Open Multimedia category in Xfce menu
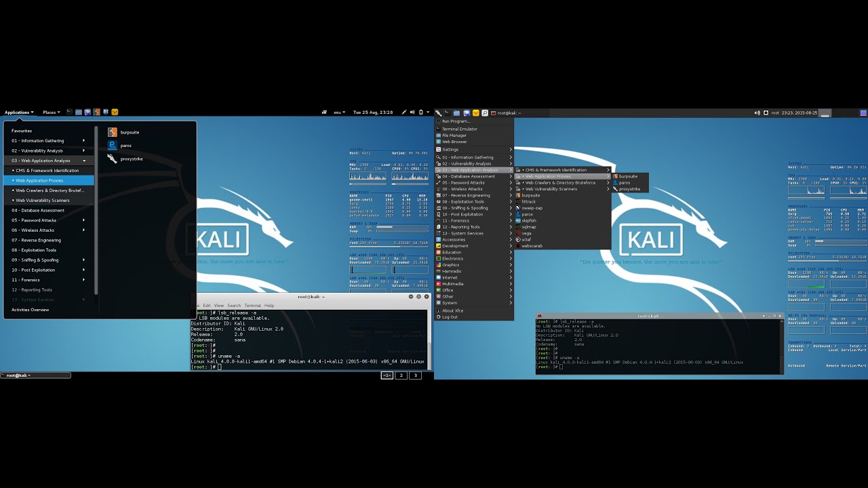The height and width of the screenshot is (488, 868). click(474, 284)
